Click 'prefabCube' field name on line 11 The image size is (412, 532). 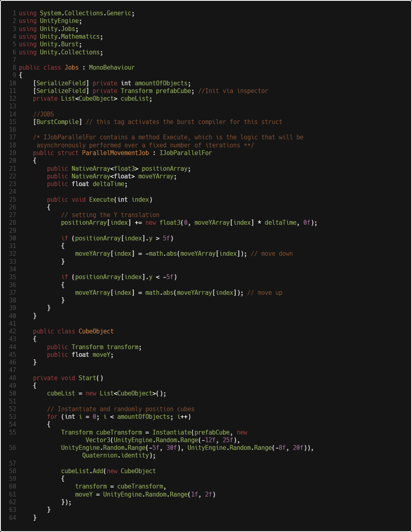click(x=173, y=91)
